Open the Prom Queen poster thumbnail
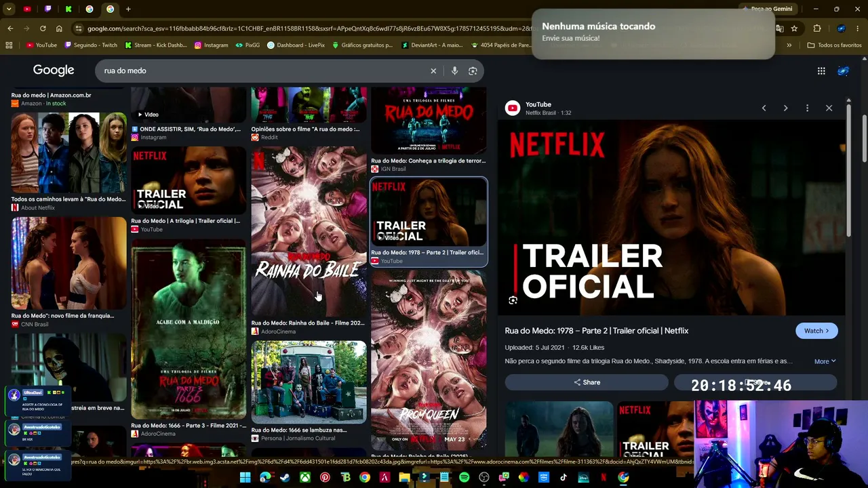 (x=429, y=359)
